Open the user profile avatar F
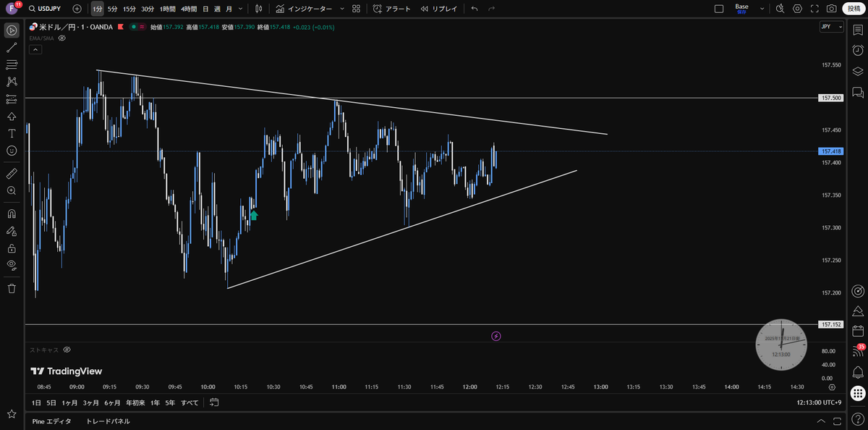The width and height of the screenshot is (868, 430). pos(12,9)
